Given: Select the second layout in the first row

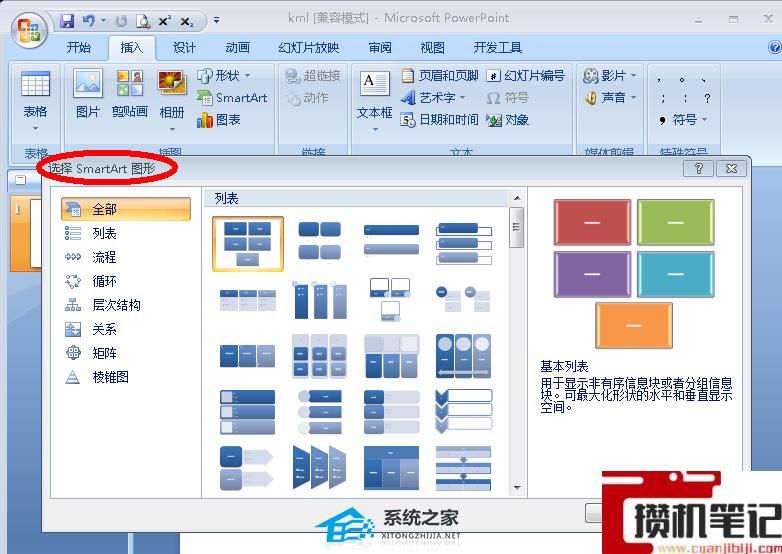Looking at the screenshot, I should pyautogui.click(x=320, y=241).
